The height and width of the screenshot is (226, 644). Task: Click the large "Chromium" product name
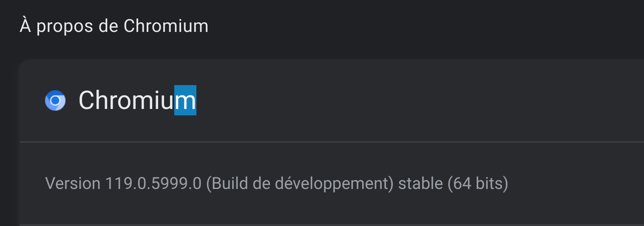[x=137, y=101]
